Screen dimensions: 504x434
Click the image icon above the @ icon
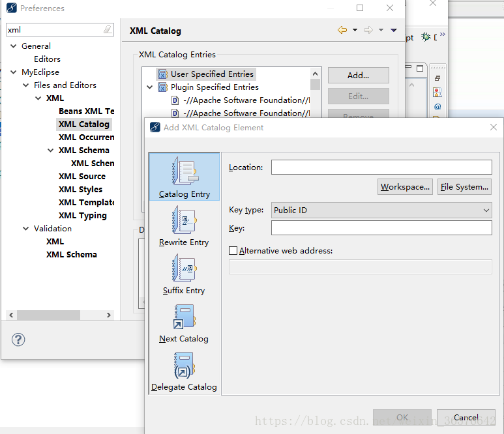[437, 93]
